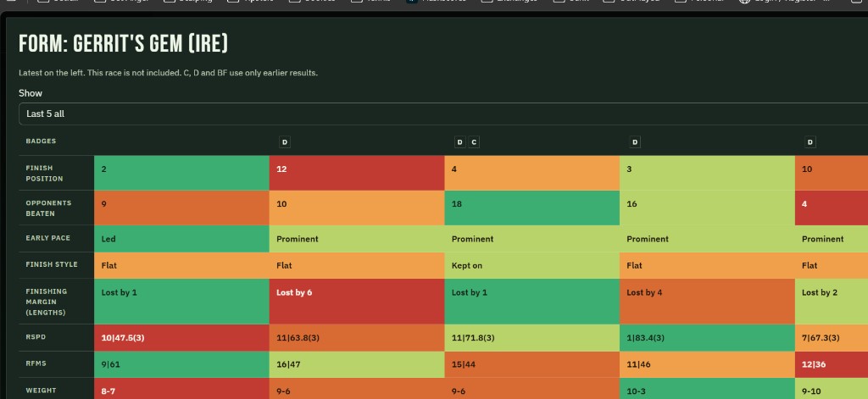
Task: Click the orange finish position cell showing 4
Action: click(x=532, y=173)
